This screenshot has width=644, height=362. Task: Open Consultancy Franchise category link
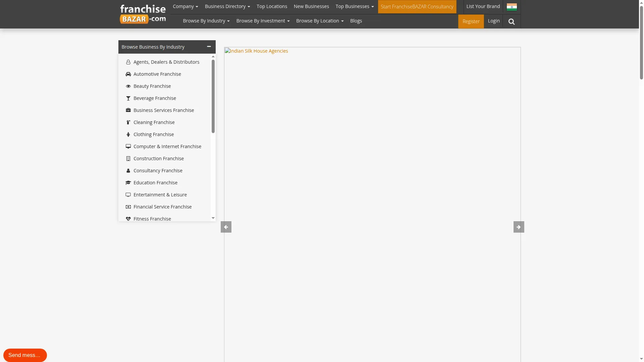click(158, 171)
